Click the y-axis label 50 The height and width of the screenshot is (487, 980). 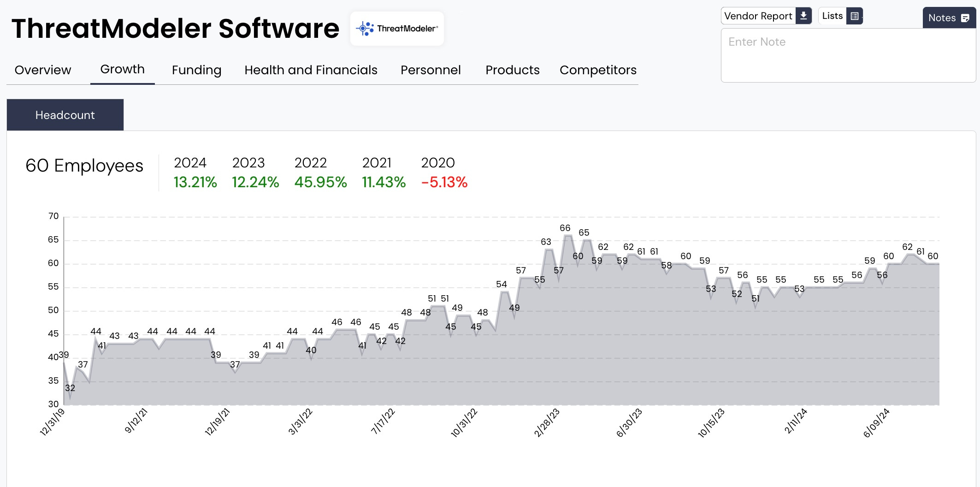[53, 310]
